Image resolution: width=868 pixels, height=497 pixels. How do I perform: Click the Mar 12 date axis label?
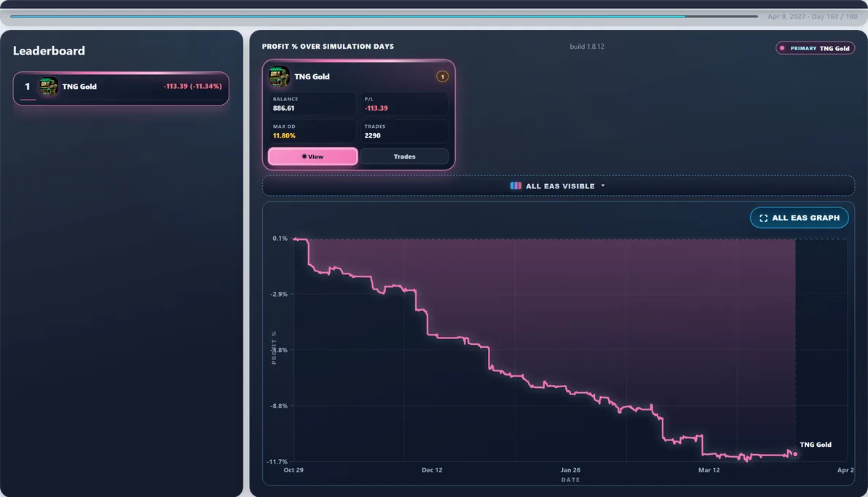click(709, 470)
